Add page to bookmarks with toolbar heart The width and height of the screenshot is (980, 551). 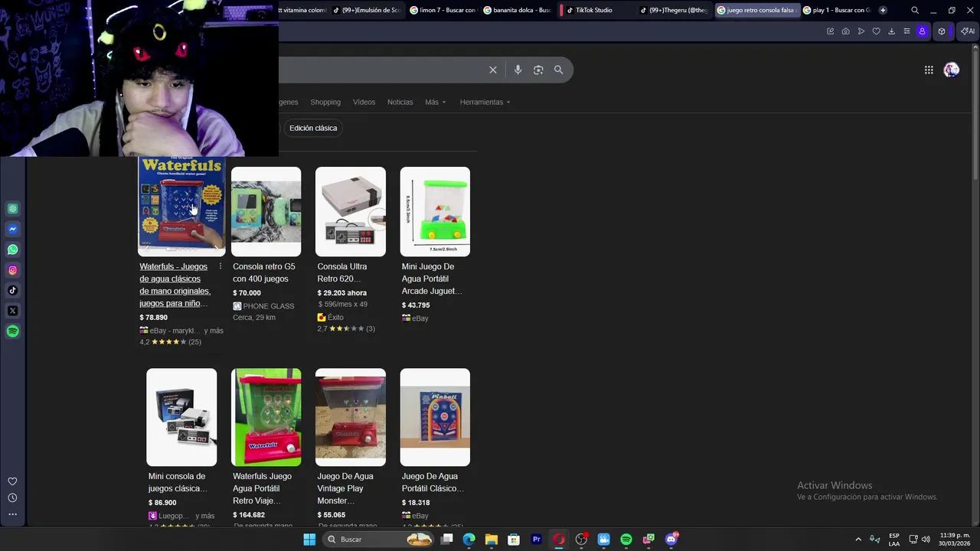876,31
